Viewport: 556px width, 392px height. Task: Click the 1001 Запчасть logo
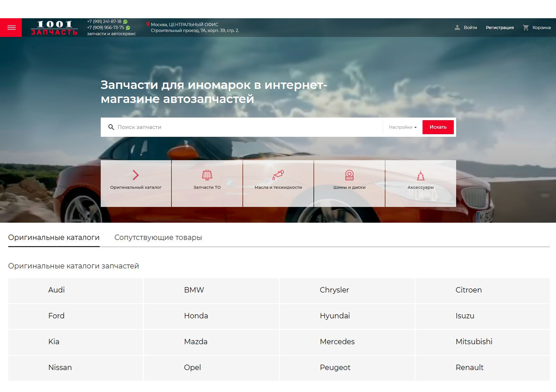(54, 28)
